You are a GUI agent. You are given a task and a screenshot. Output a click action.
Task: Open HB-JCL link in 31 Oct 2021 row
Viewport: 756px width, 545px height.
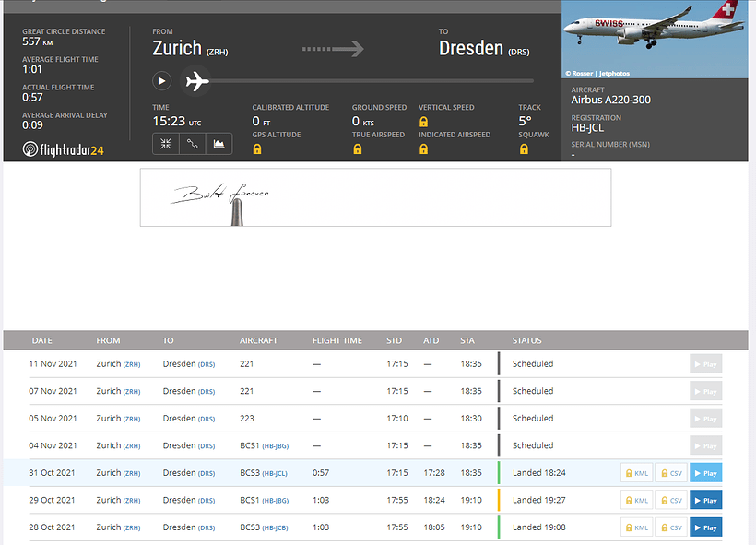point(275,474)
